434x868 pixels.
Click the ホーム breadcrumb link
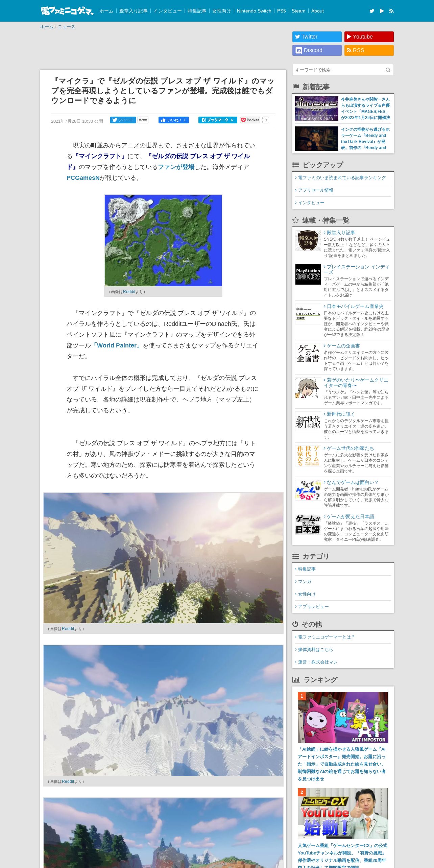click(x=47, y=27)
